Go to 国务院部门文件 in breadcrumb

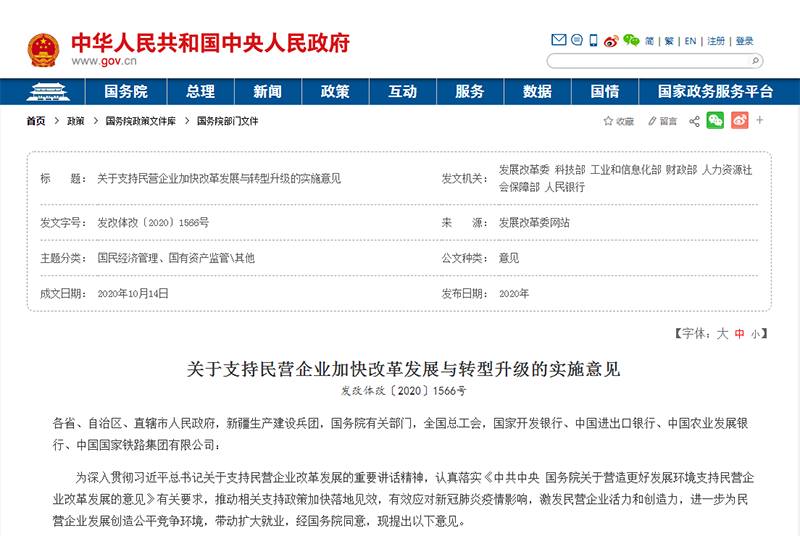click(228, 121)
